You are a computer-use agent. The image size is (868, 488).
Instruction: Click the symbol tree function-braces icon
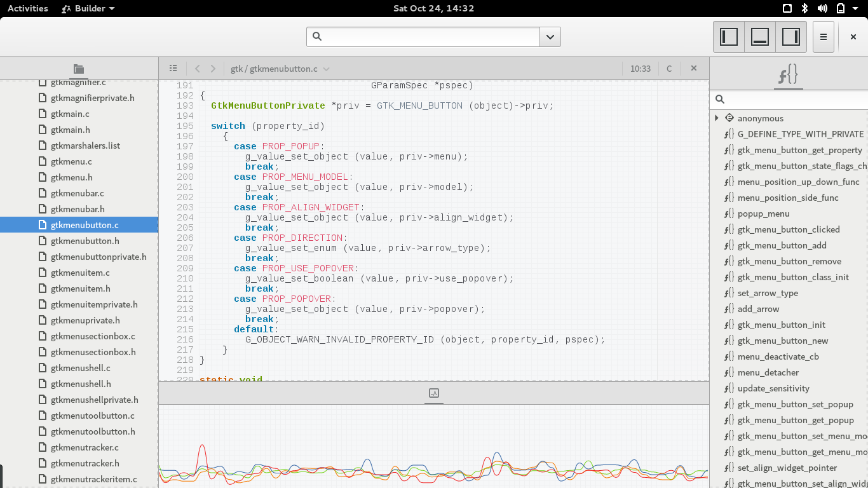[788, 75]
